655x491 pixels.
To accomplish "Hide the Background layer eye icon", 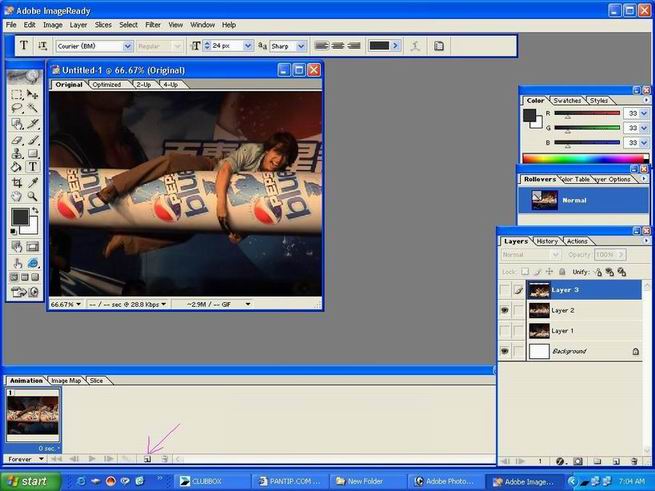I will pos(505,351).
